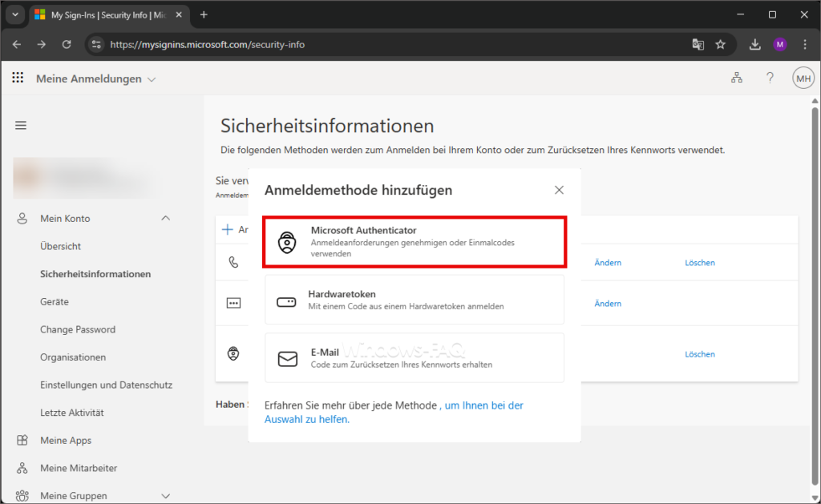View site information icon in address bar
This screenshot has height=504, width=821.
coord(96,45)
